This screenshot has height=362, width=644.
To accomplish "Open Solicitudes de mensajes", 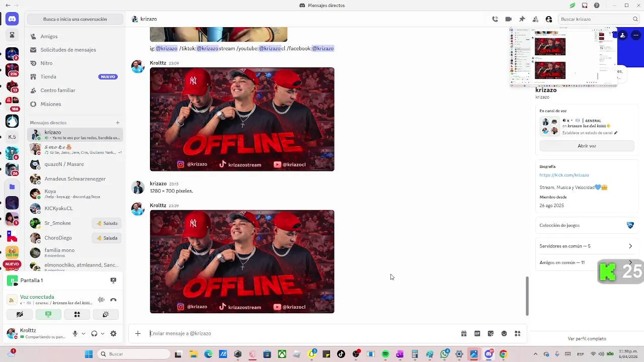I will tap(75, 50).
